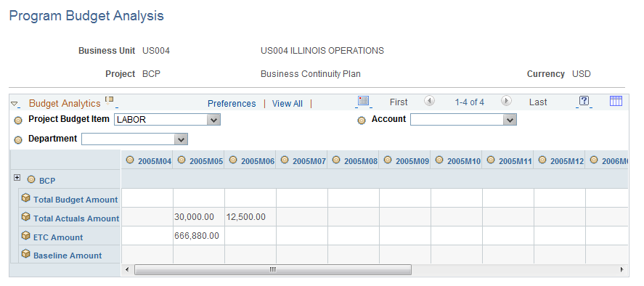Click the View All link
Image resolution: width=644 pixels, height=286 pixels.
(x=287, y=104)
